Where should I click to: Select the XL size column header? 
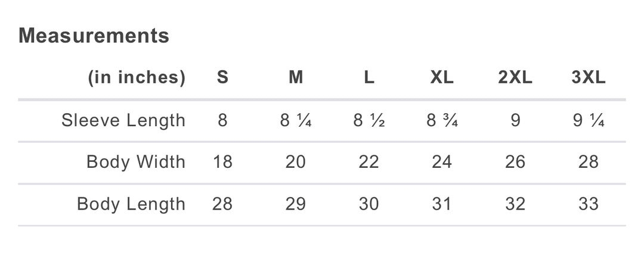pos(442,77)
